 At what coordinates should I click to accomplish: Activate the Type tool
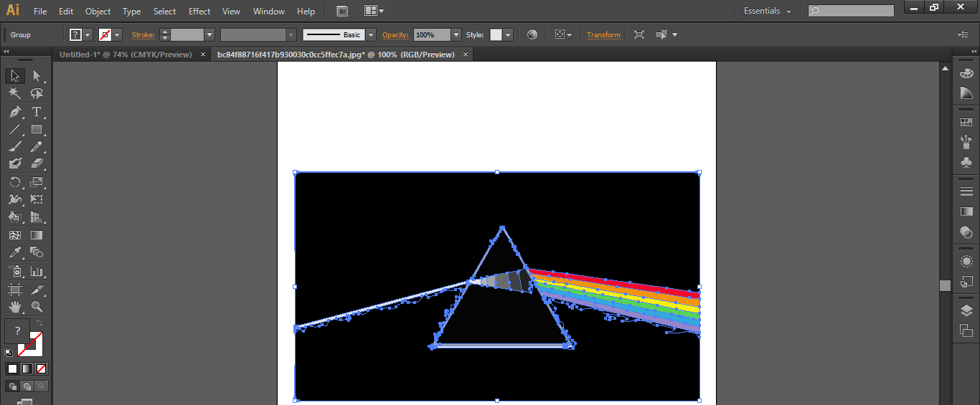pos(37,112)
